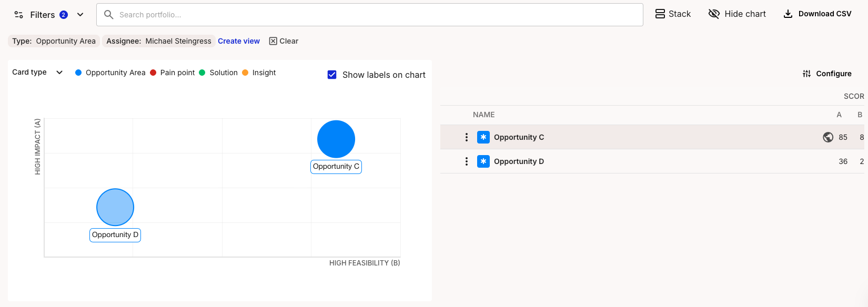Click the search magnifier icon
The width and height of the screenshot is (868, 307).
109,15
